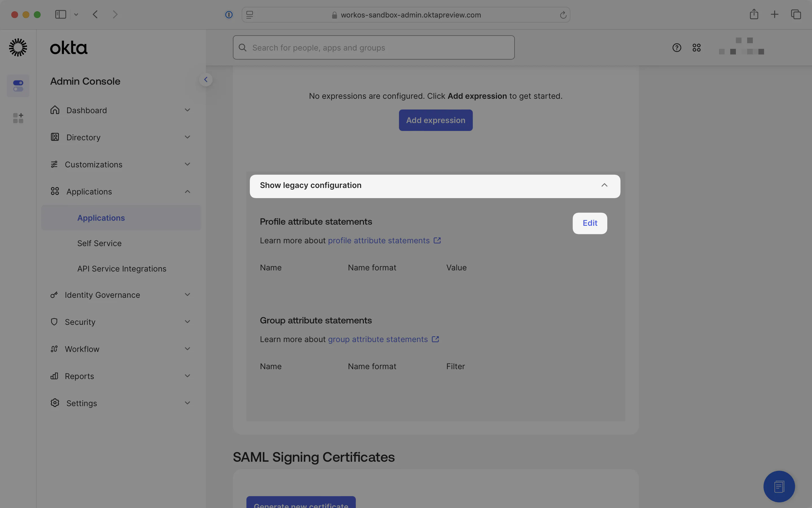The image size is (812, 508).
Task: Select Applications submenu item
Action: [x=121, y=218]
